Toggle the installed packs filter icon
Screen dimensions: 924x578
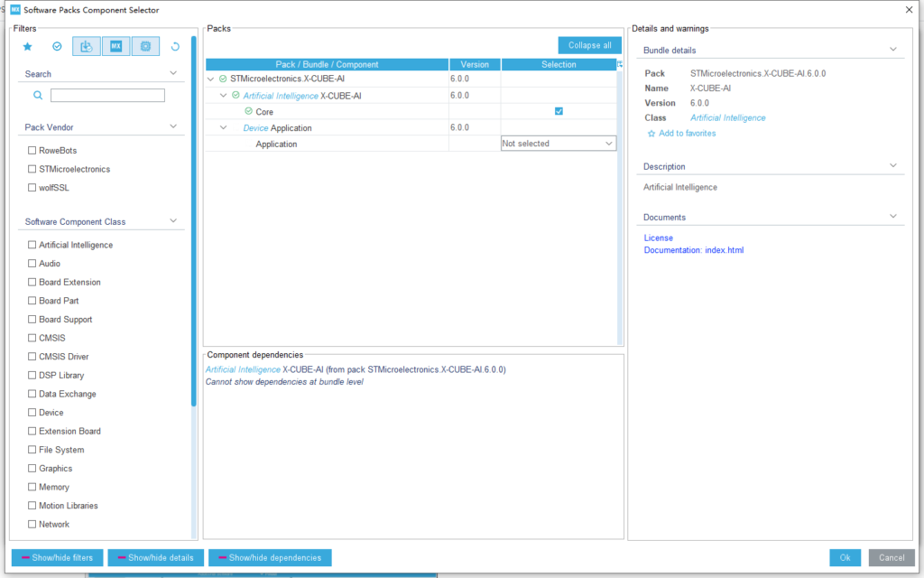tap(86, 47)
